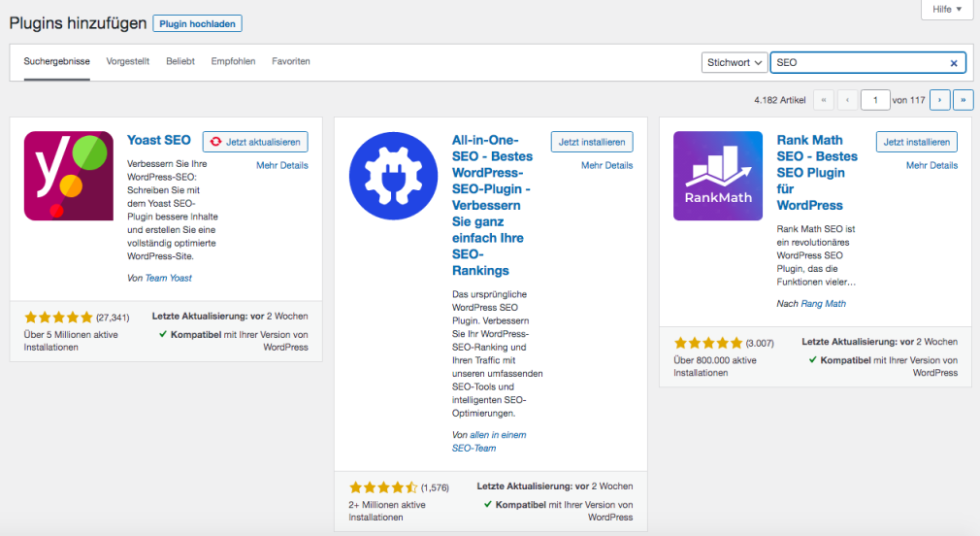Expand the Hilfe help panel
This screenshot has height=536, width=980.
(947, 9)
